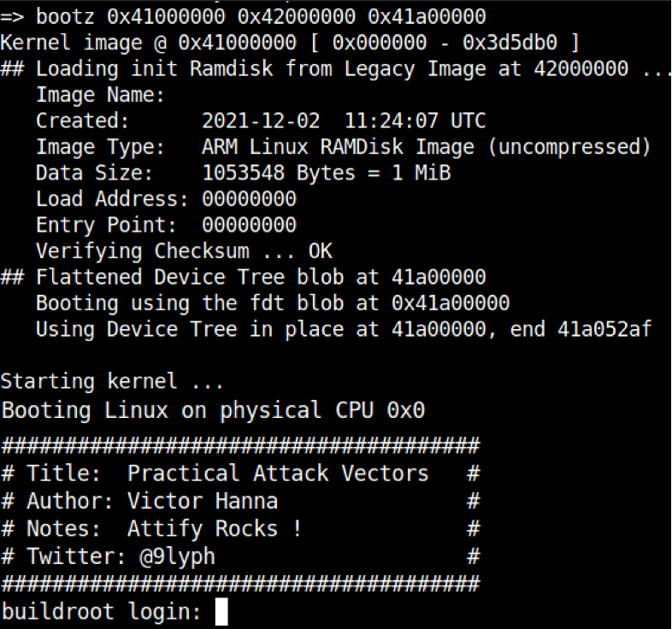Select the kernel address 0x41000000 in bootz command
The height and width of the screenshot is (629, 672).
[x=166, y=17]
